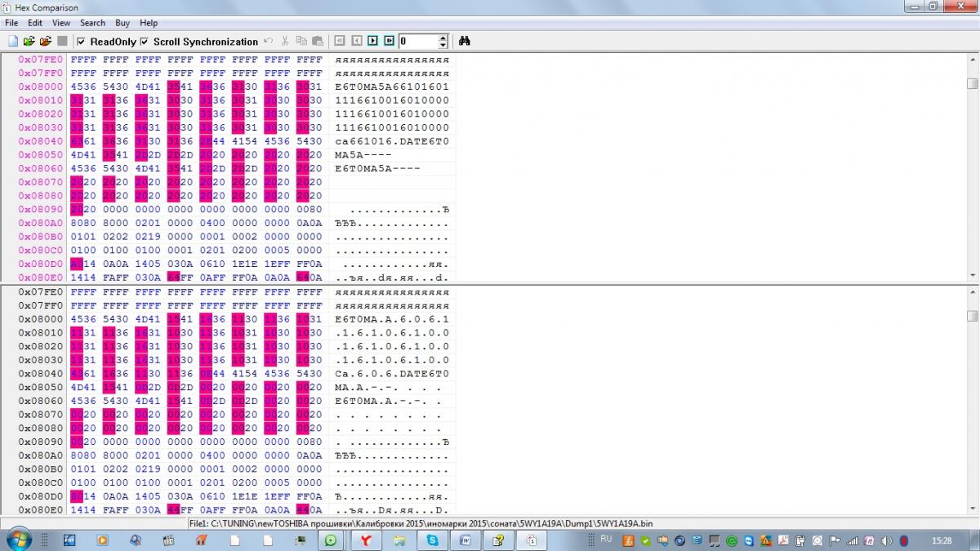
Task: Click the Hex Comparison taskbar button
Action: coord(531,540)
